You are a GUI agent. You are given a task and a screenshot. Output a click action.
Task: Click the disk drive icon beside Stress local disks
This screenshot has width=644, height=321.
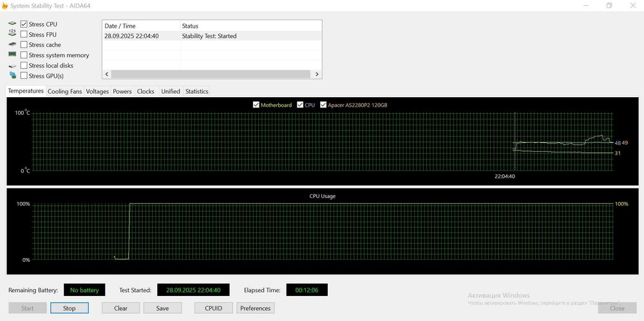[x=12, y=66]
